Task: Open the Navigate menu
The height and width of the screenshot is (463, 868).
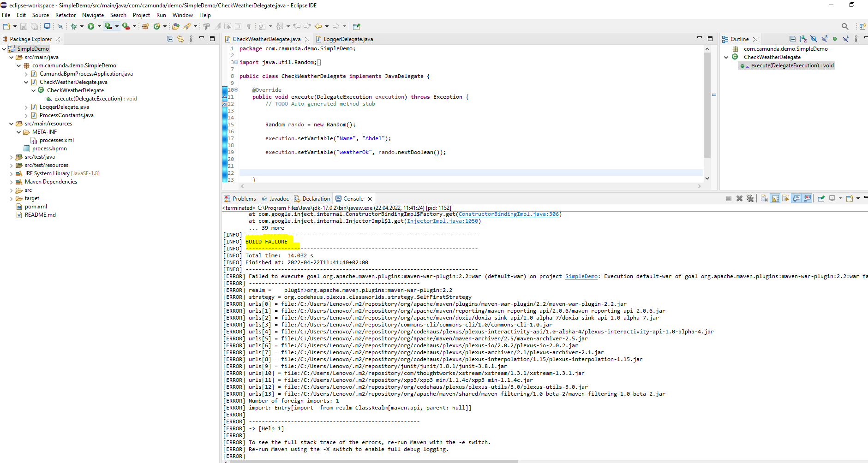Action: (93, 15)
